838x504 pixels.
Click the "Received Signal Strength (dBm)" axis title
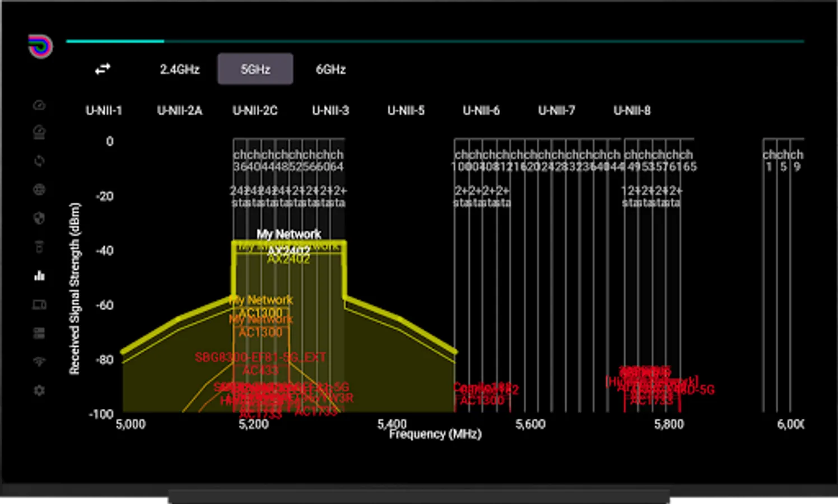click(75, 288)
